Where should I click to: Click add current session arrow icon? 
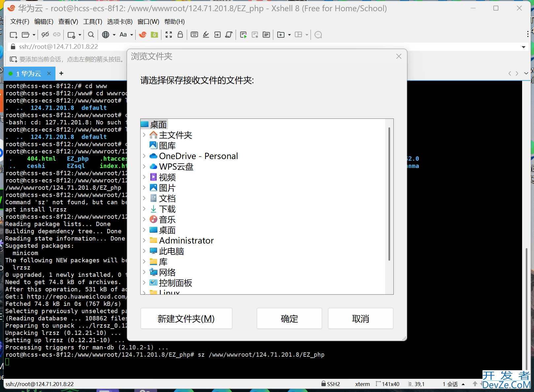tap(13, 59)
